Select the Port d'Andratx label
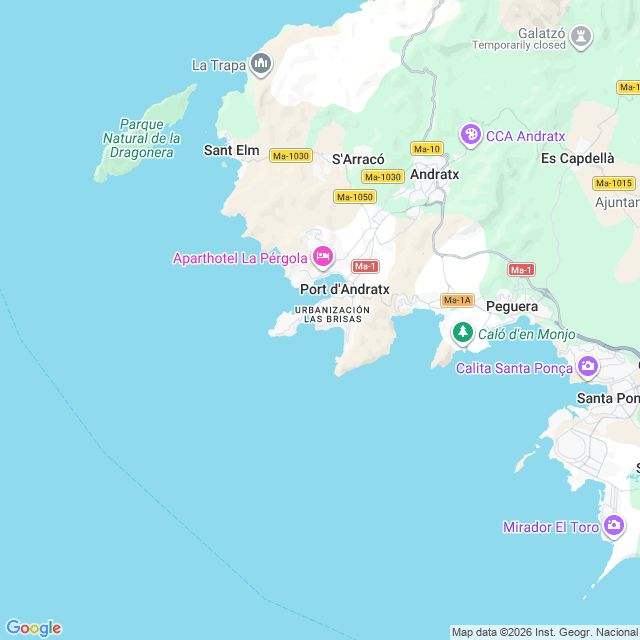Image resolution: width=640 pixels, height=640 pixels. pyautogui.click(x=345, y=289)
